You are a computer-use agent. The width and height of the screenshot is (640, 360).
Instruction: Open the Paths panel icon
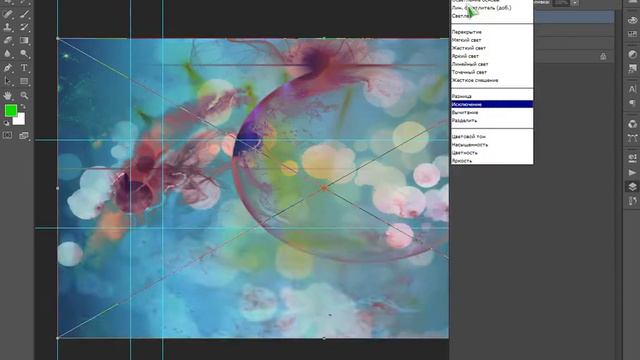point(632,138)
